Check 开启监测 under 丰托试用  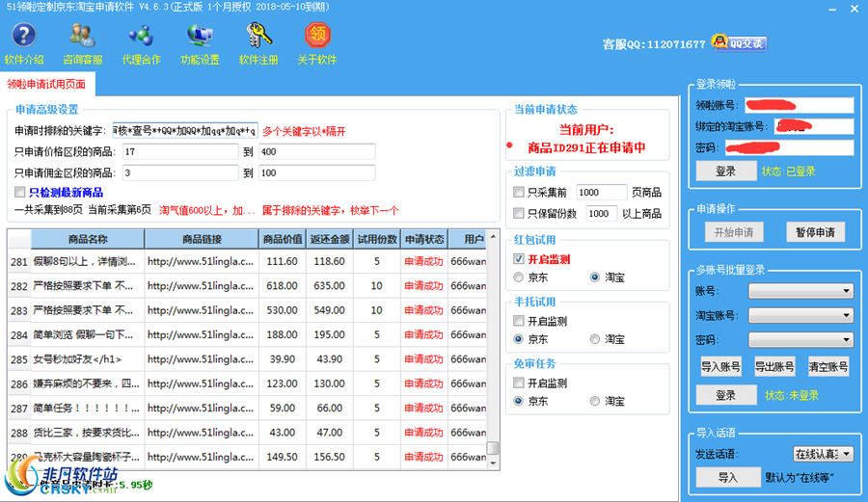(519, 321)
